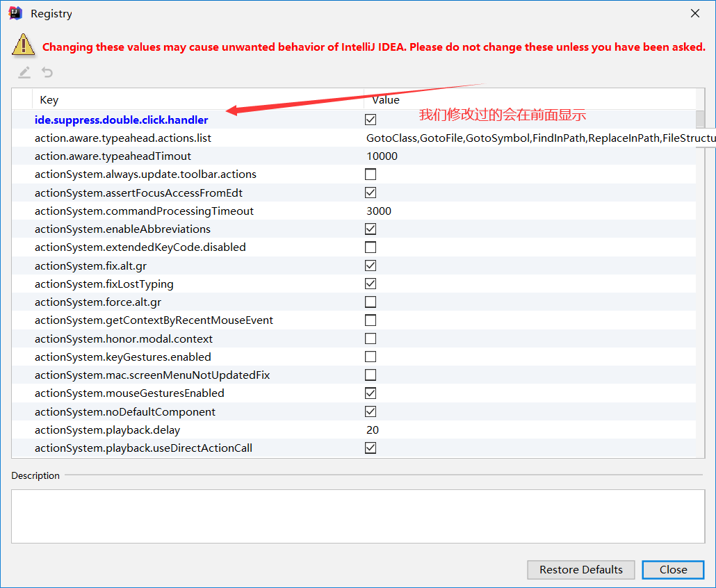Select actionSystem.keyGestures.enabled key text

tap(123, 357)
